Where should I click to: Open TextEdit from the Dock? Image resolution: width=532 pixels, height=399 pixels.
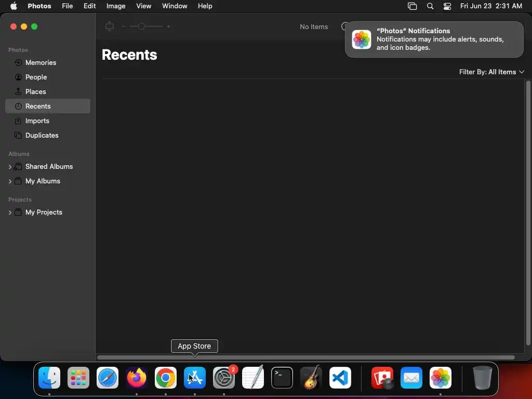tap(253, 378)
